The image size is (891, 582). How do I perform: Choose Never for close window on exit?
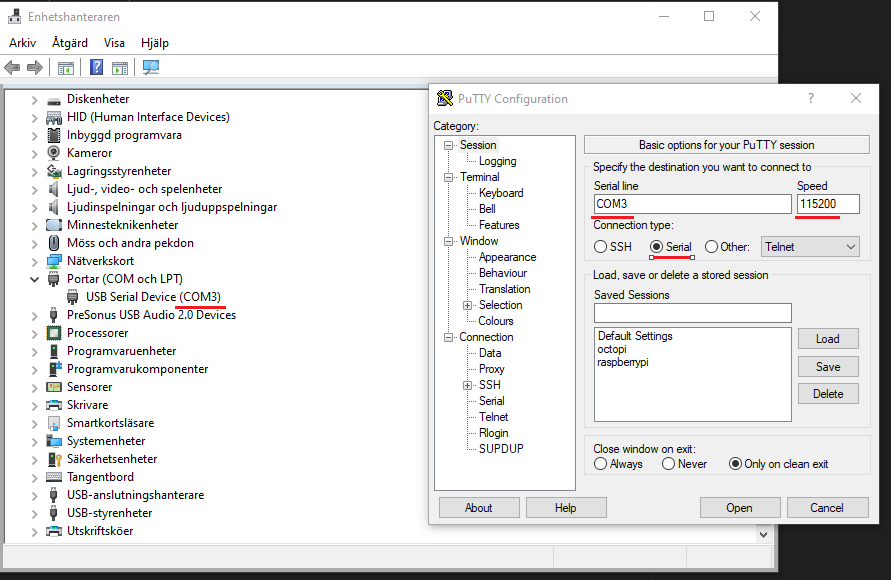coord(666,464)
